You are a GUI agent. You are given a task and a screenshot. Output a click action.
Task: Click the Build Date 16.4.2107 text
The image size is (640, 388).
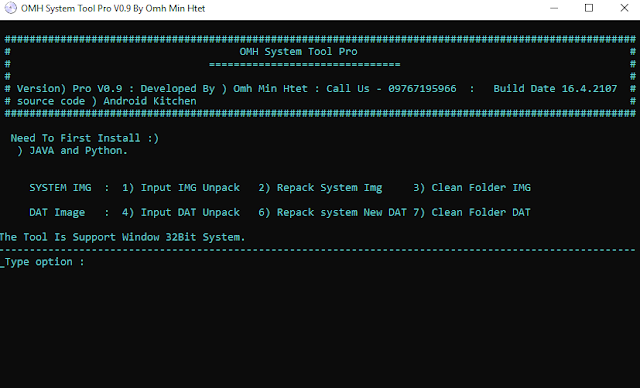tap(555, 89)
